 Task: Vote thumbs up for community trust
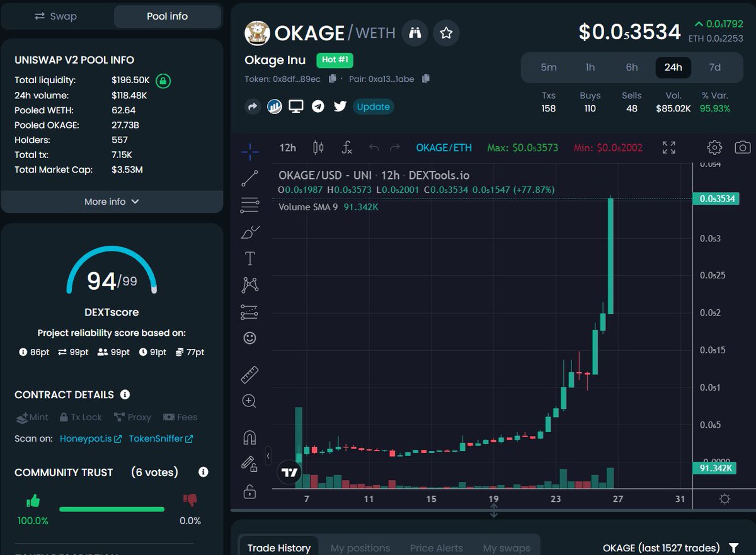click(x=33, y=501)
